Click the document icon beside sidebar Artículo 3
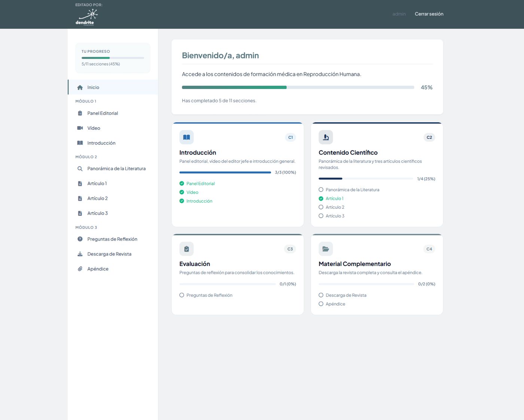 [x=80, y=213]
